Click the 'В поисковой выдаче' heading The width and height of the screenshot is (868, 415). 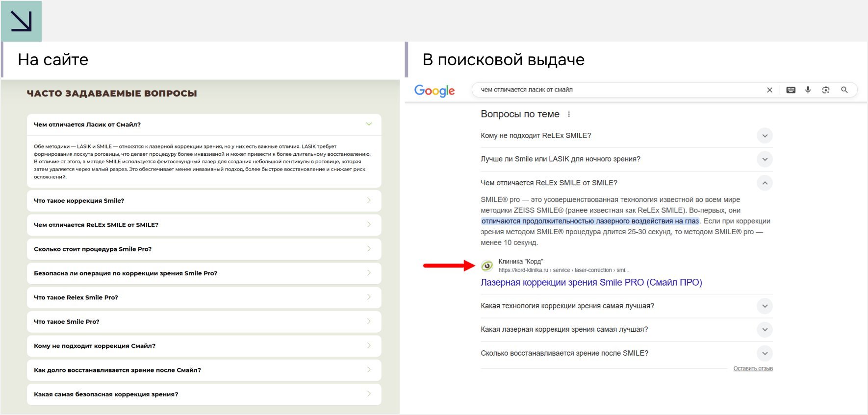(504, 60)
